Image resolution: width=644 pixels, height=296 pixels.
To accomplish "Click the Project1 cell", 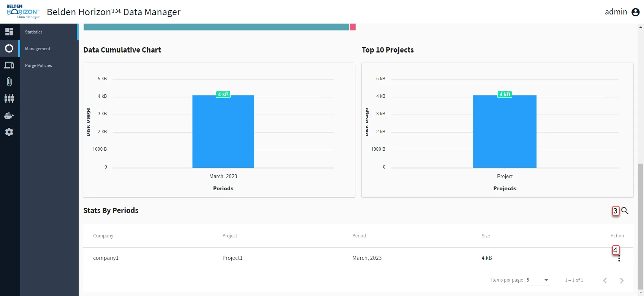I will (233, 258).
